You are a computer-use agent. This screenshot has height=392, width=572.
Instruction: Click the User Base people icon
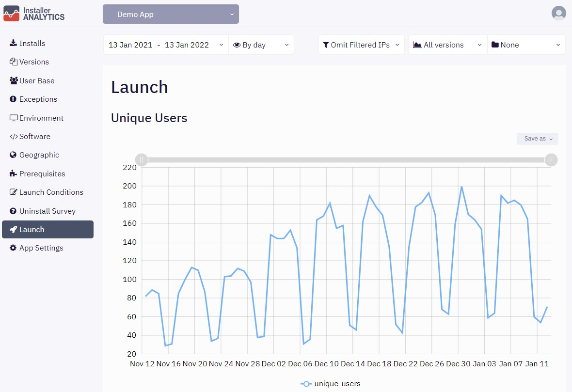pos(14,80)
